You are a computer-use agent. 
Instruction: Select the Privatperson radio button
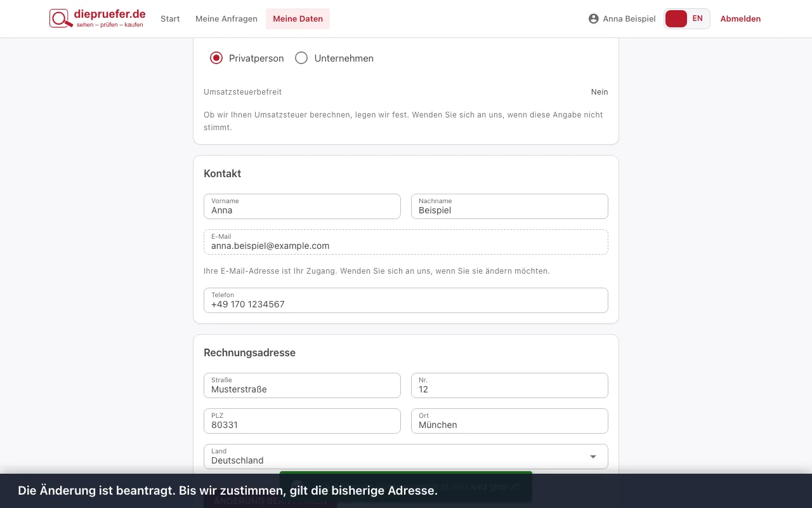[216, 58]
